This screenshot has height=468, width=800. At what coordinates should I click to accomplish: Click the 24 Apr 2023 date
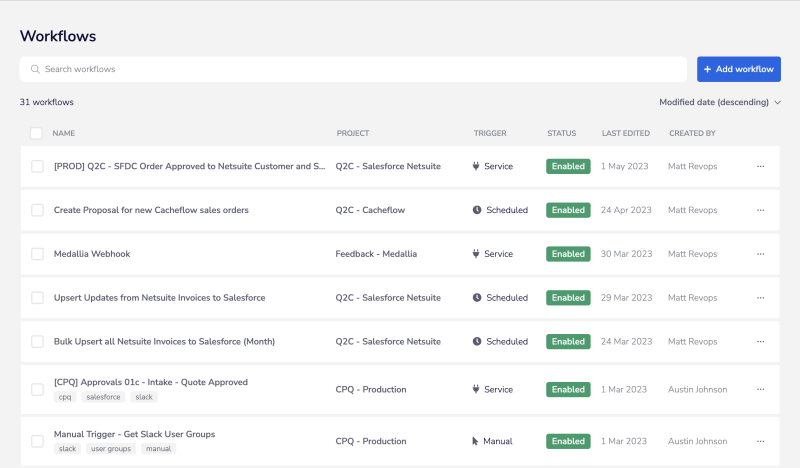point(626,210)
